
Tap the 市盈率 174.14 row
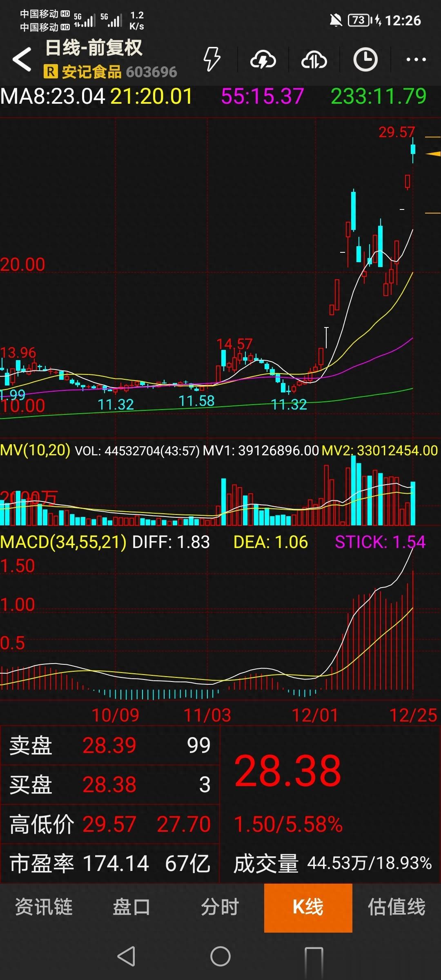110,864
